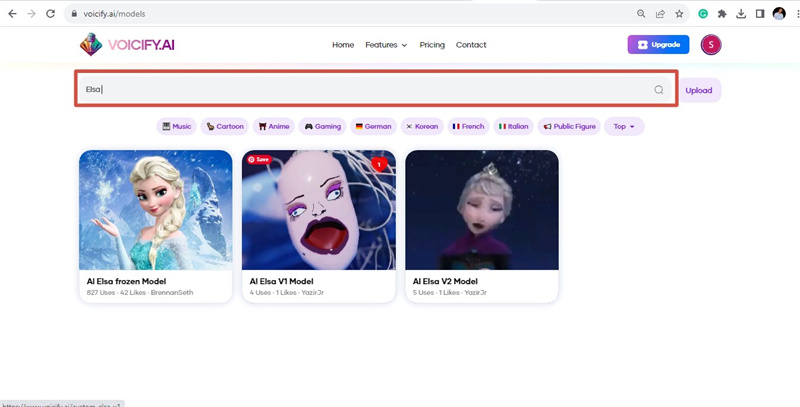Click the text 4 Uses · 1 Likes · YazirJr
The width and height of the screenshot is (800, 407).
(287, 293)
